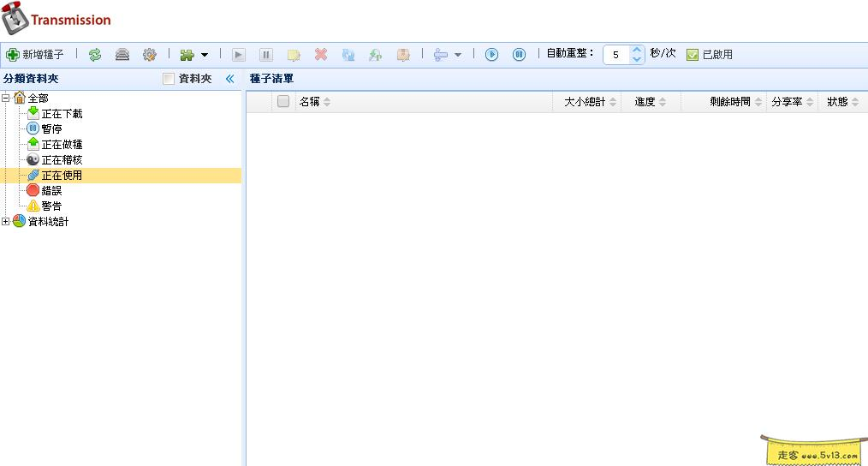This screenshot has width=868, height=466.
Task: Click the gray start-torrent play icon
Action: pyautogui.click(x=239, y=54)
